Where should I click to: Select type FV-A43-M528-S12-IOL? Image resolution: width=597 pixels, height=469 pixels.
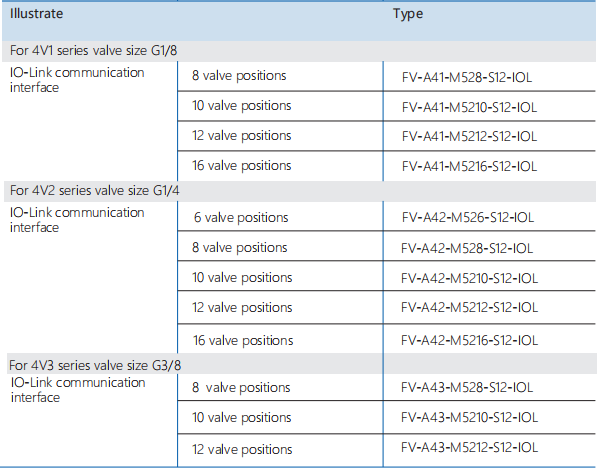(467, 387)
